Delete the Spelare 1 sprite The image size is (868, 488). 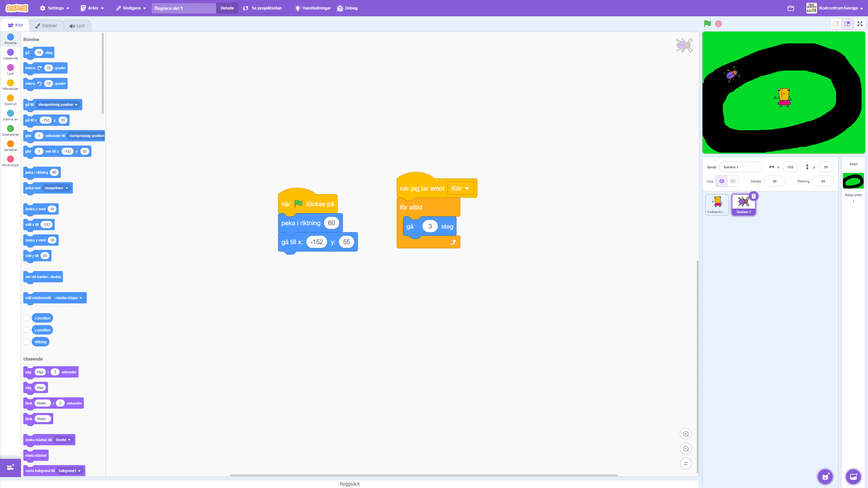tap(753, 196)
